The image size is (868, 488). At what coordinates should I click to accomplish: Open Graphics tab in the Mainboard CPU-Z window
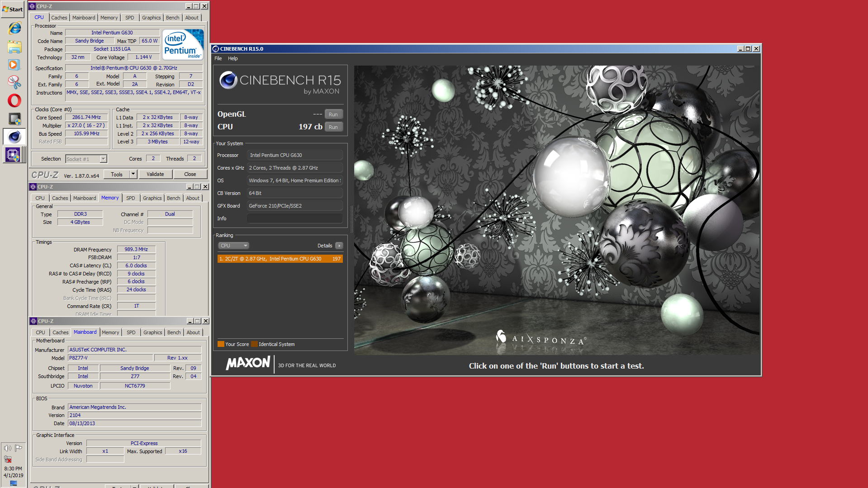click(x=153, y=332)
